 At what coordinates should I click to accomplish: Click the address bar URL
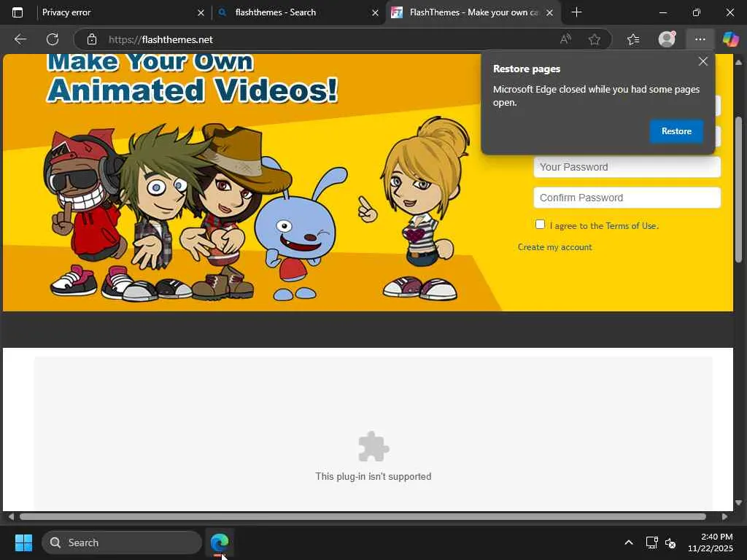(x=160, y=39)
